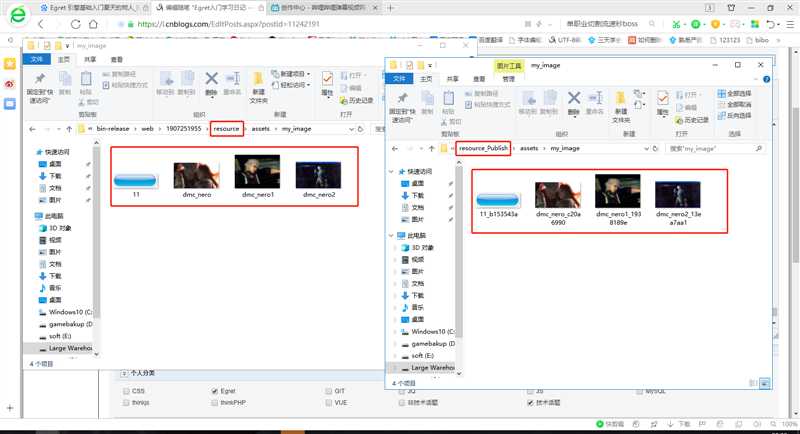Select Windows10 (C:) drive in left window tree
Image resolution: width=800 pixels, height=434 pixels.
65,312
